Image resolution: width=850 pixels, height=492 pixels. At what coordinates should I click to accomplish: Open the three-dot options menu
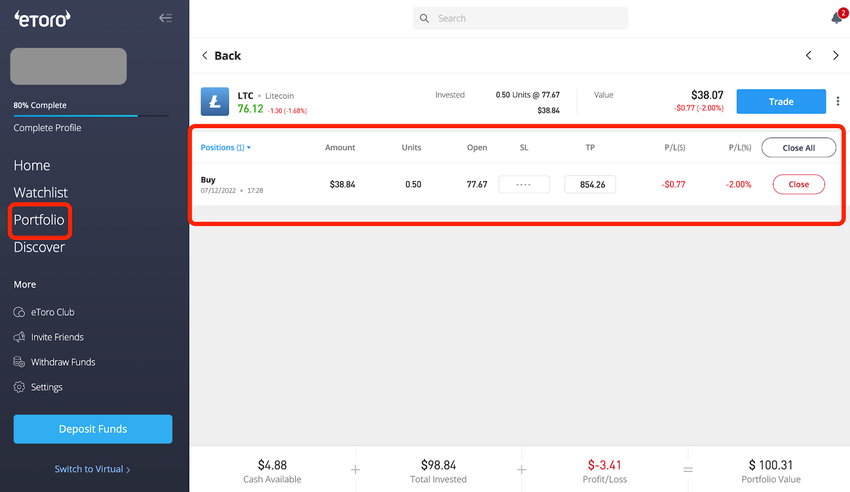(838, 101)
